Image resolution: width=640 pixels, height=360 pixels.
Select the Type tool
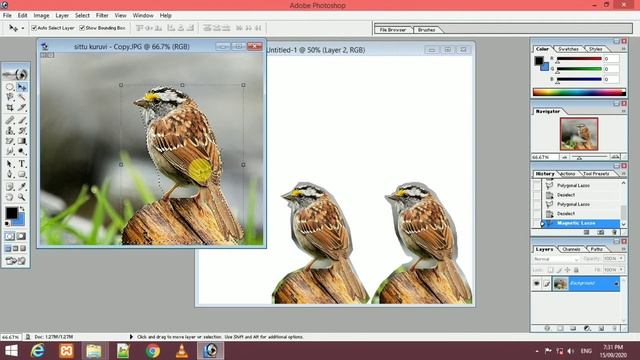(22, 164)
